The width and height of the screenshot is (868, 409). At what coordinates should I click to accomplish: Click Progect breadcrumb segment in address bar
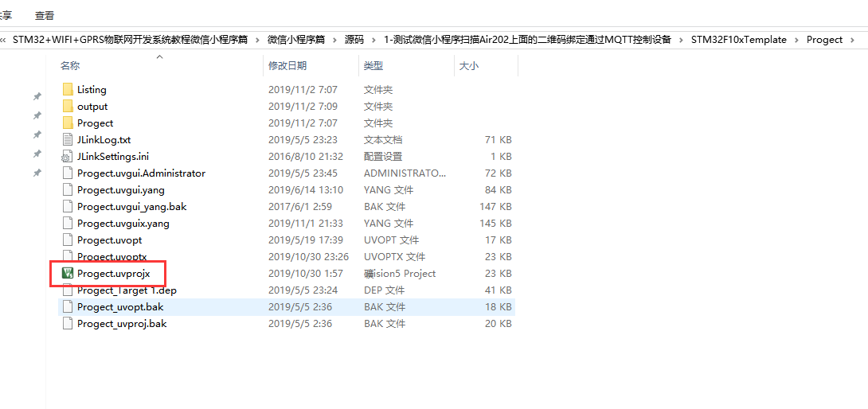824,39
